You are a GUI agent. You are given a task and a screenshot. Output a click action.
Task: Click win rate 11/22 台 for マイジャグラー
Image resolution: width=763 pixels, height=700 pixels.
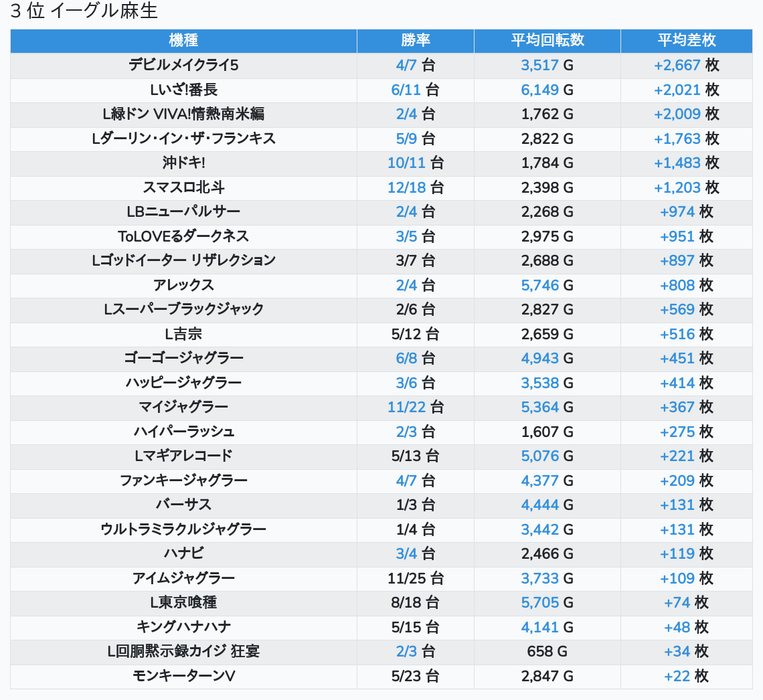click(x=415, y=407)
